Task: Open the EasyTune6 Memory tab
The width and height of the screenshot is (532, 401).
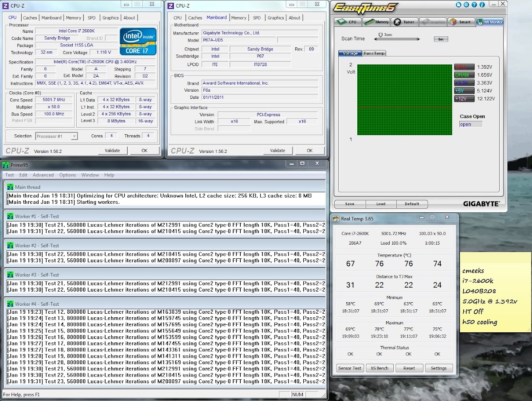Action: point(376,22)
